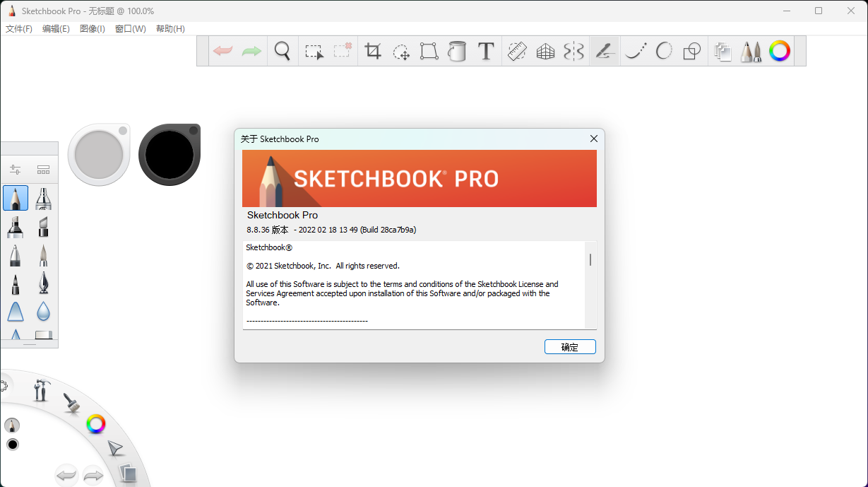Open the Brush Library pencils icon
This screenshot has height=487, width=868.
(751, 52)
